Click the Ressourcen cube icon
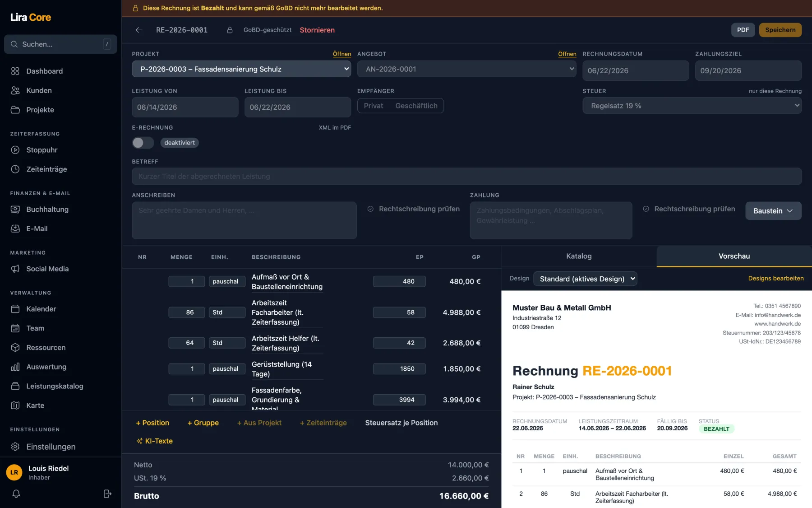 point(15,348)
